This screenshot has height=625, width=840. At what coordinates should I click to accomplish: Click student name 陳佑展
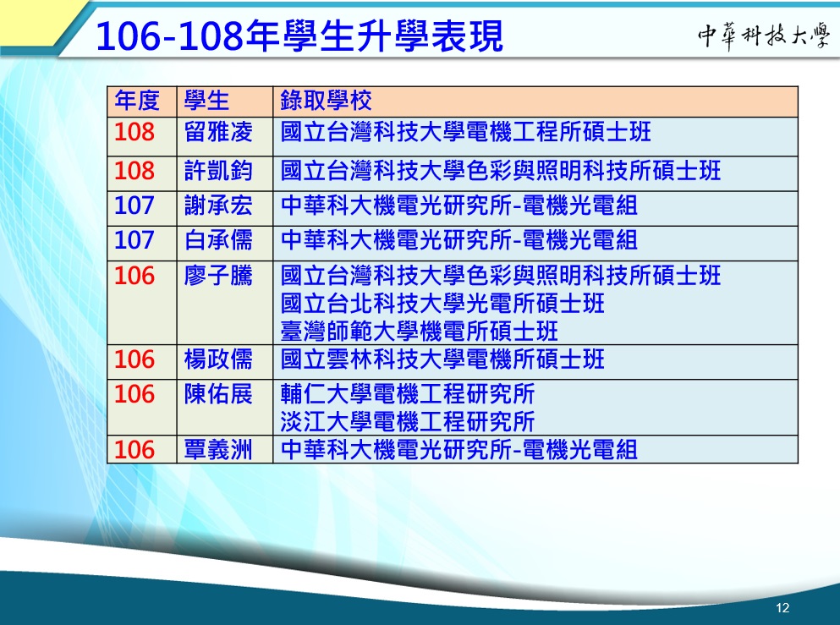click(x=218, y=394)
